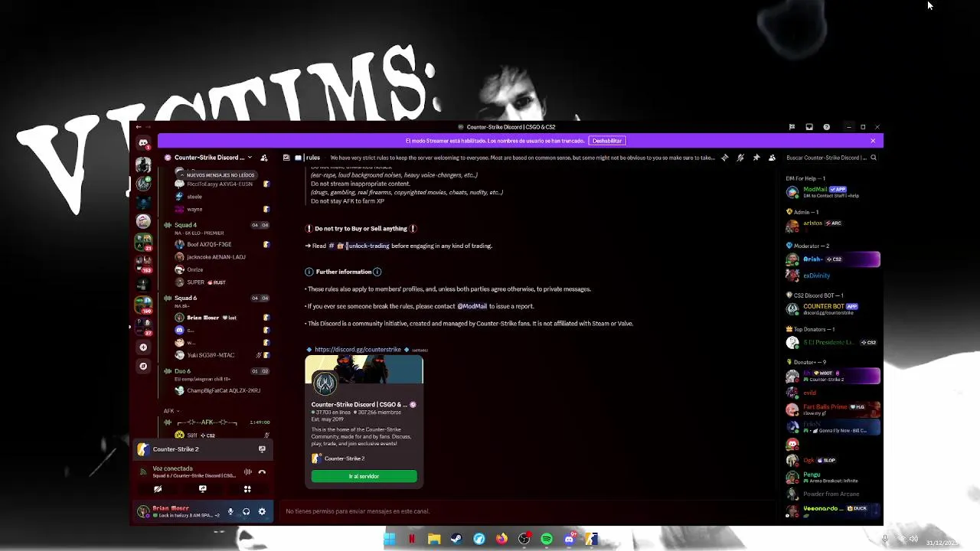Open ModMail in the member list
Image resolution: width=980 pixels, height=551 pixels.
(832, 191)
